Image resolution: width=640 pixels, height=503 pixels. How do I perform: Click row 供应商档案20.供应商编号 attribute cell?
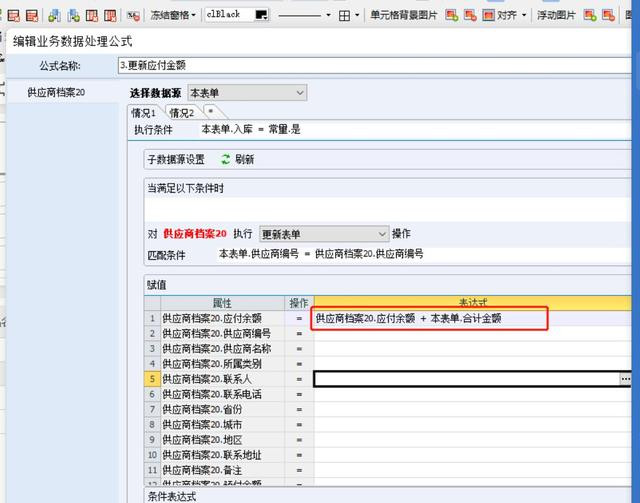tap(222, 334)
